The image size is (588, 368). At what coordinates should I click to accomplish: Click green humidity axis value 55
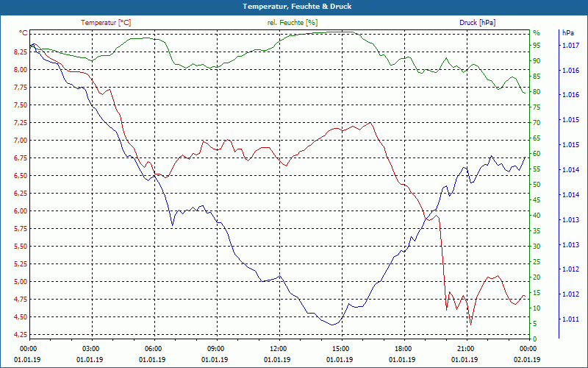tap(537, 169)
